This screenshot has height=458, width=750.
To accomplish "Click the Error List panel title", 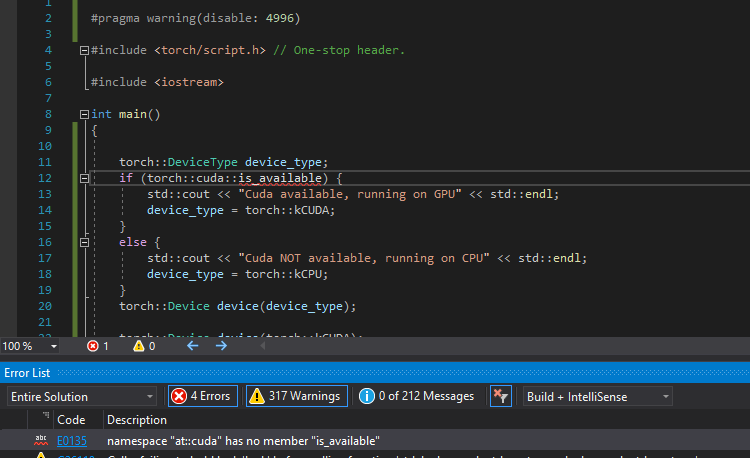I will pyautogui.click(x=27, y=373).
